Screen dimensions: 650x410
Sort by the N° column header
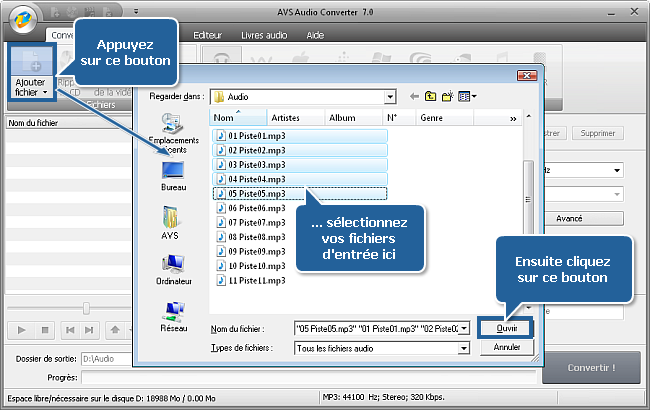pos(399,118)
